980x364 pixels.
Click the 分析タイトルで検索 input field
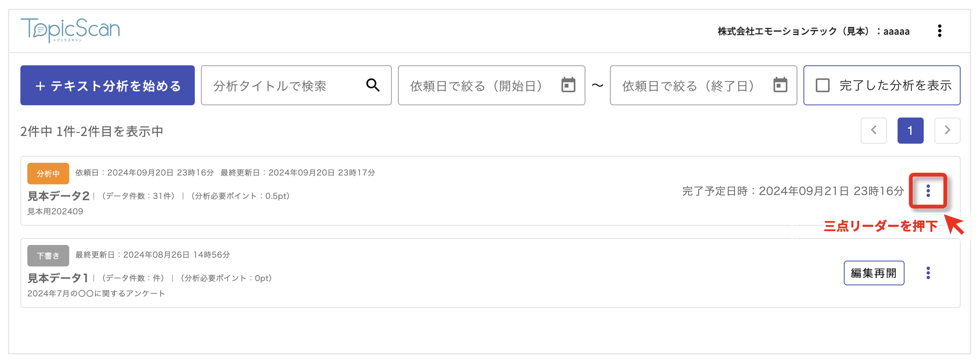[x=273, y=85]
